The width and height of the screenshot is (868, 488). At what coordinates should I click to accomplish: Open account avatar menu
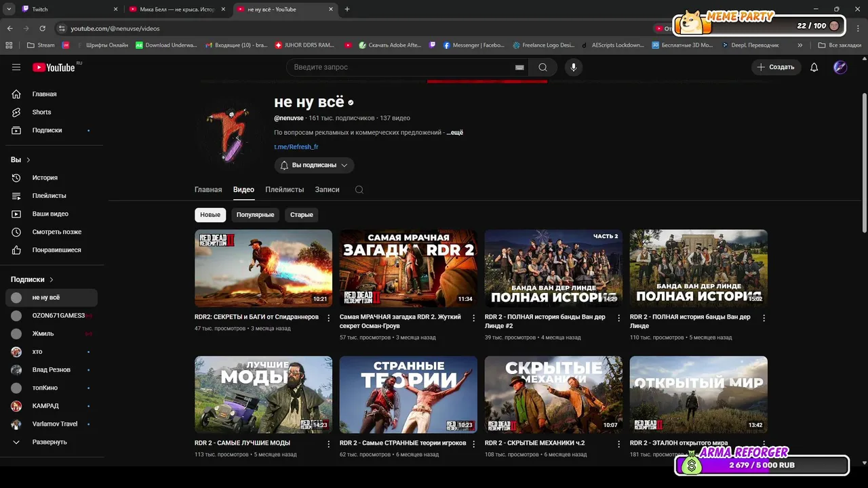840,67
